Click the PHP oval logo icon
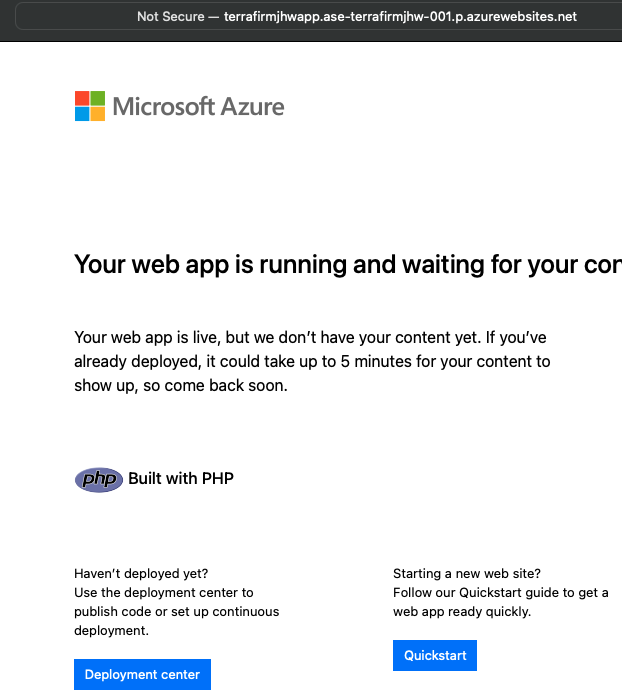The height and width of the screenshot is (697, 622). (x=99, y=479)
